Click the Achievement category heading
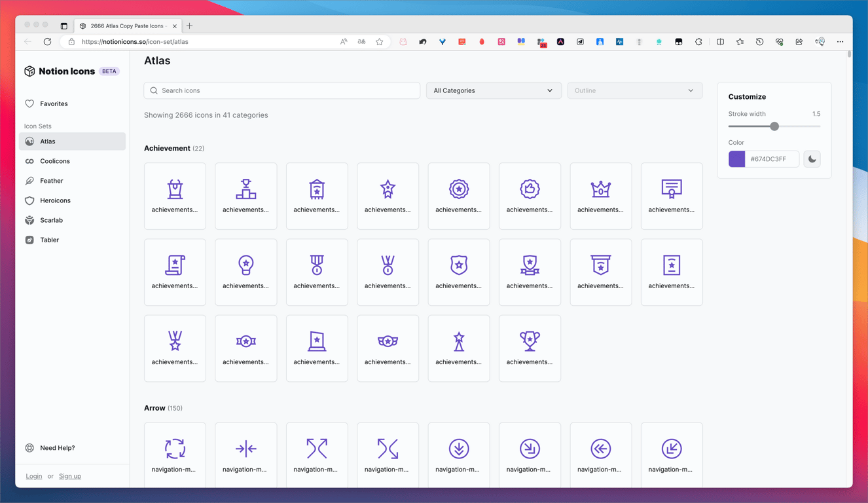This screenshot has height=503, width=868. 167,149
